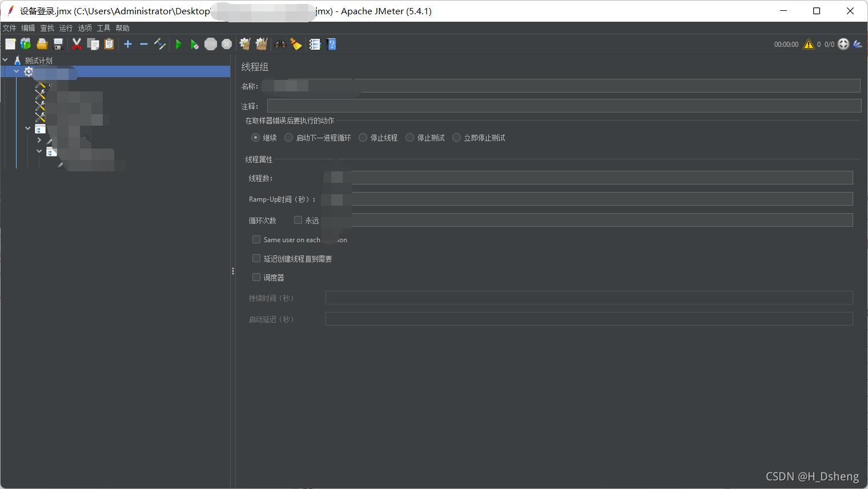Start the test with green play icon
This screenshot has width=868, height=489.
[x=178, y=44]
